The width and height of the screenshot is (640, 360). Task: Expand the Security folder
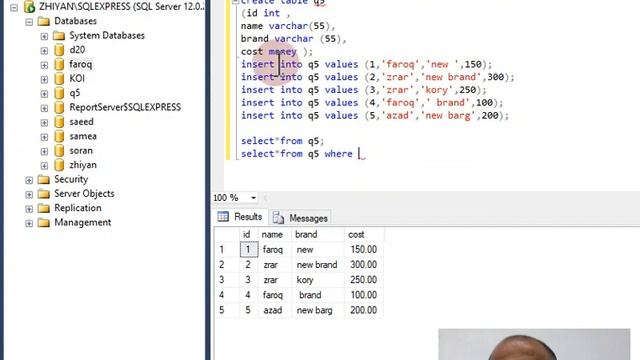(x=29, y=180)
